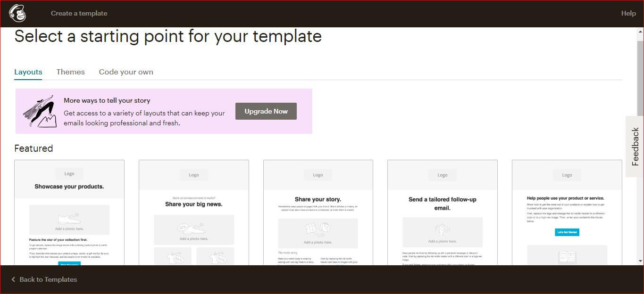Open the Feedback side tab
Viewport: 644px width, 294px height.
point(635,147)
